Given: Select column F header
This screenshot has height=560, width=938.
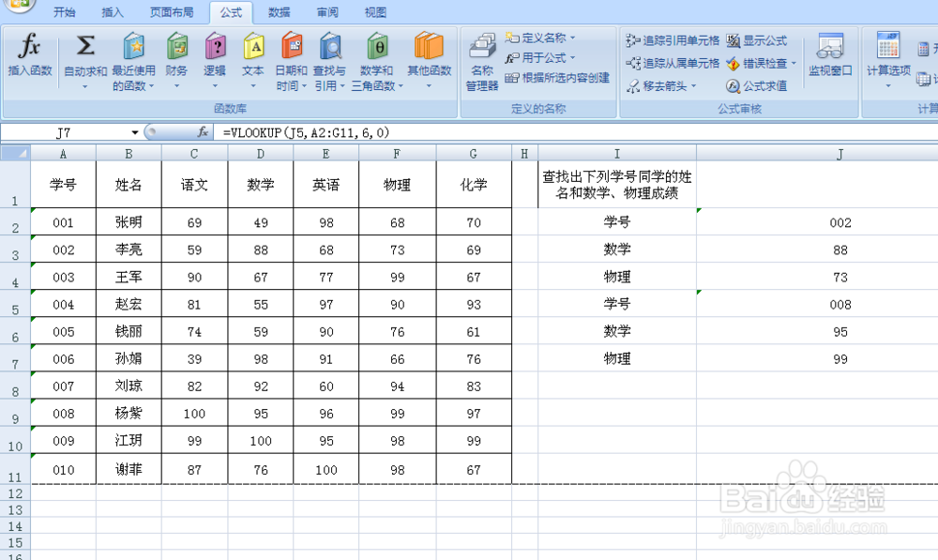Looking at the screenshot, I should point(397,154).
